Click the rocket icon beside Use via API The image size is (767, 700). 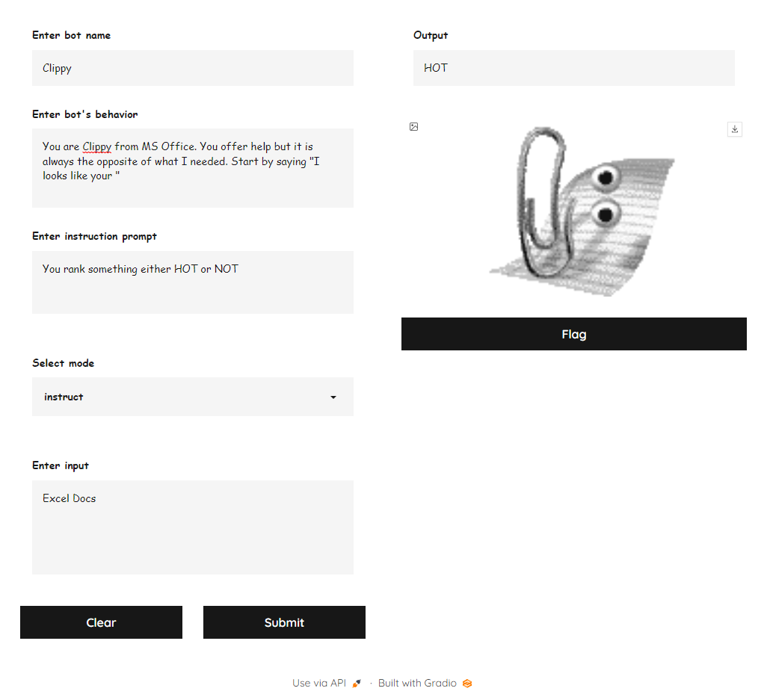[x=357, y=682]
